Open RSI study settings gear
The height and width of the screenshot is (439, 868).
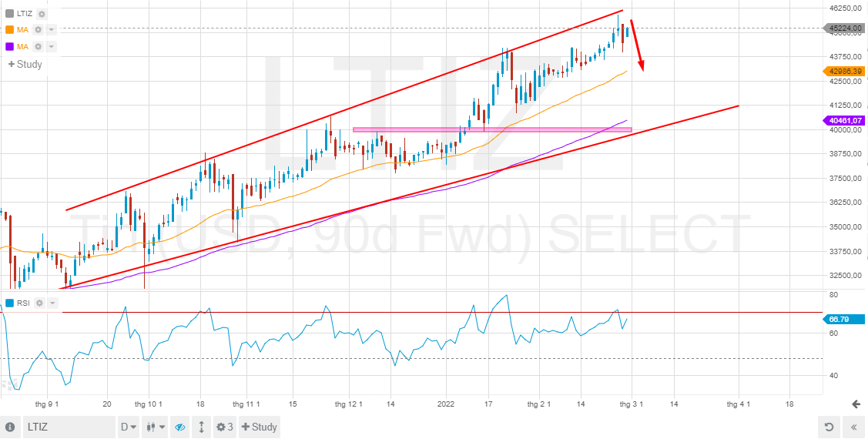(x=39, y=303)
